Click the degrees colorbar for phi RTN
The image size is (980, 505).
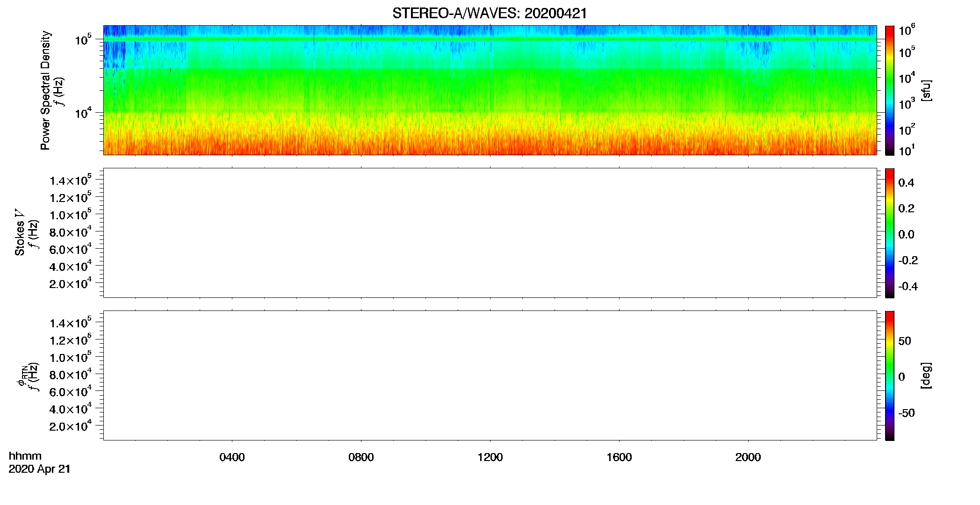[890, 375]
